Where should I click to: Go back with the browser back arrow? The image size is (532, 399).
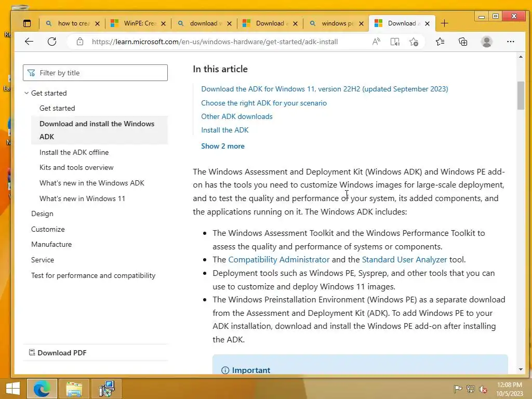click(29, 42)
